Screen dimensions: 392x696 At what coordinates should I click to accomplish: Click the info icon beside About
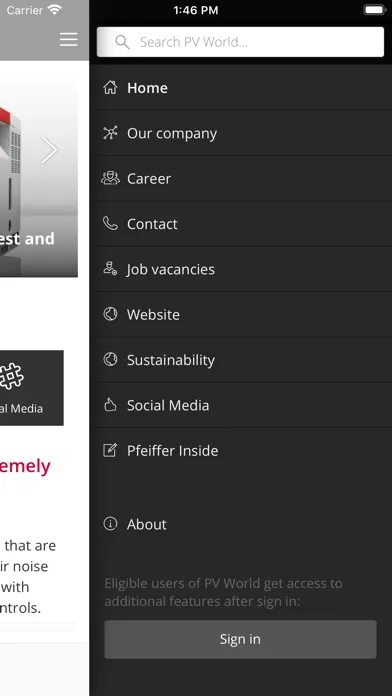click(110, 524)
